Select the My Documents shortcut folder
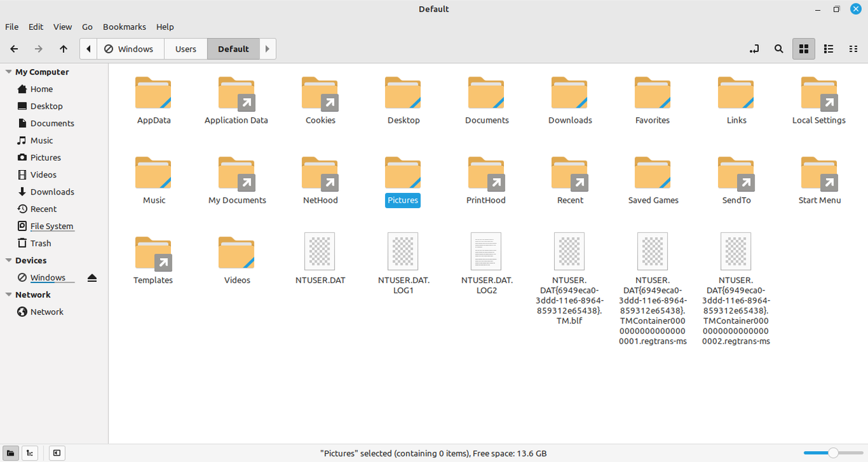Screen dimensions: 868x462 click(x=237, y=180)
